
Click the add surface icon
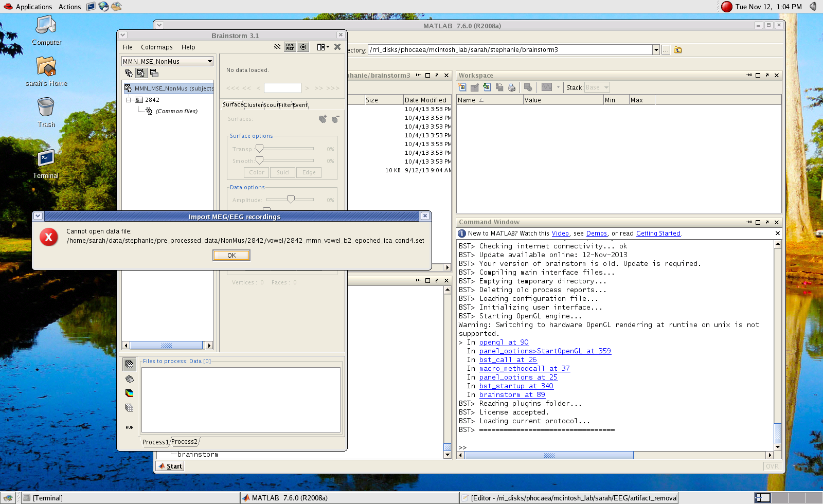point(323,119)
